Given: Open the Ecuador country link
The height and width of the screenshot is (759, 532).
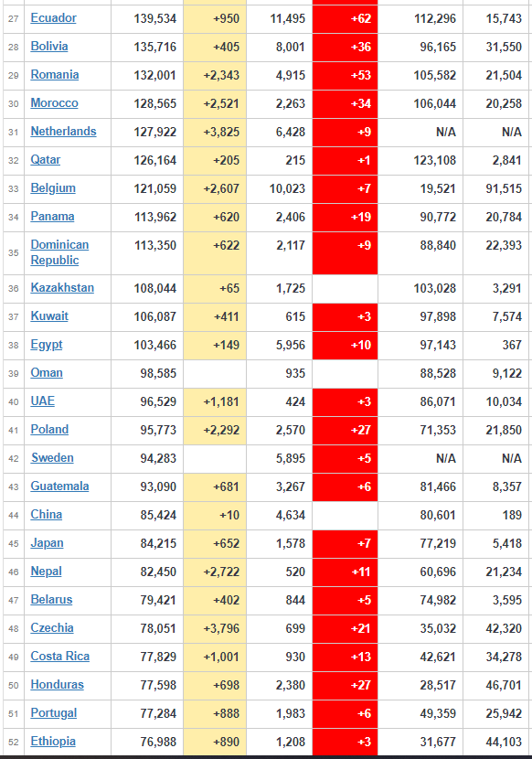Looking at the screenshot, I should 53,18.
